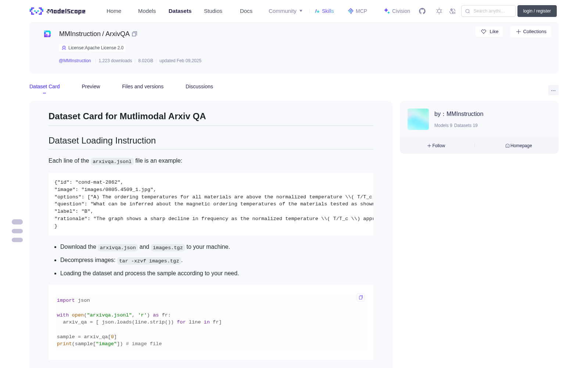Click the 'tar -xzvf images.tgz' command
Image resolution: width=588 pixels, height=368 pixels.
click(x=149, y=261)
